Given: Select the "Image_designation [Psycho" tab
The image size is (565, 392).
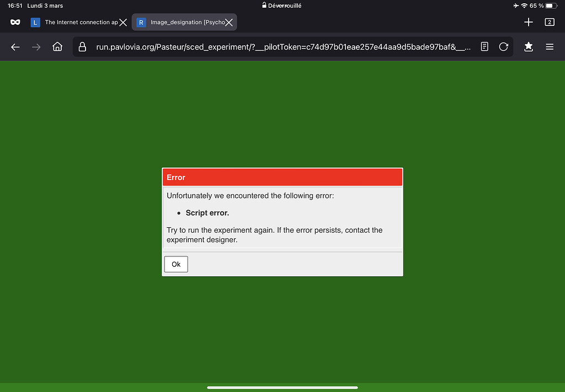Looking at the screenshot, I should point(182,22).
